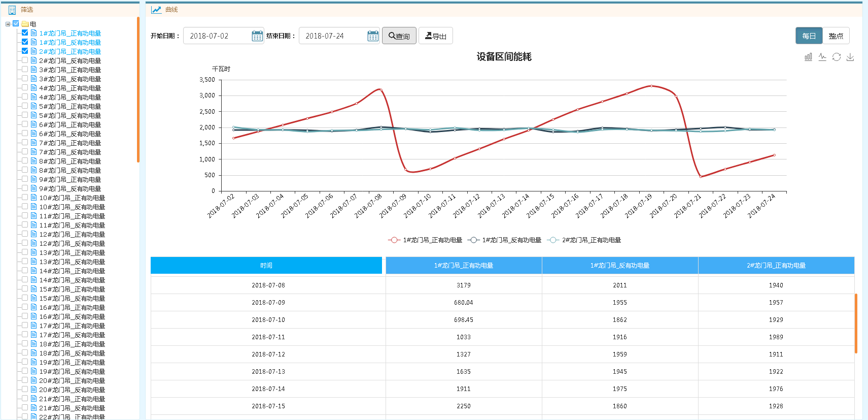Check 6#龙门吊_正有功电量 checkbox
Screen dimensions: 868x420
pos(25,124)
